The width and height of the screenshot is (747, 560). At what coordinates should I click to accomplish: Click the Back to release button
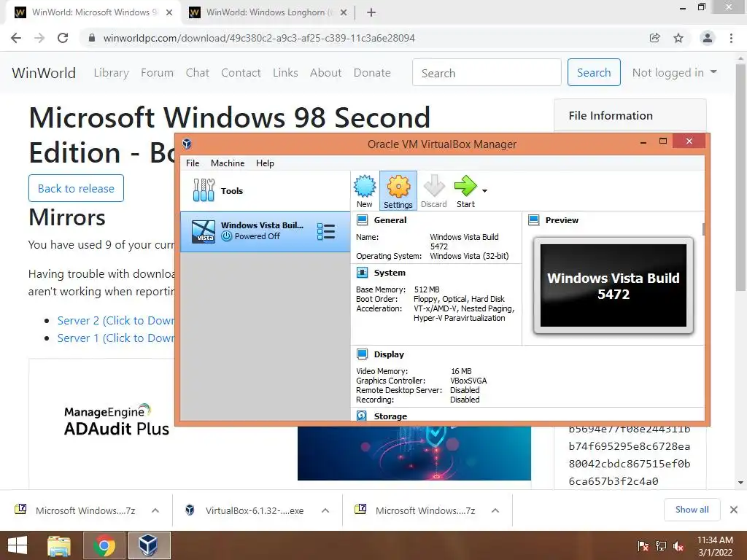[76, 189]
